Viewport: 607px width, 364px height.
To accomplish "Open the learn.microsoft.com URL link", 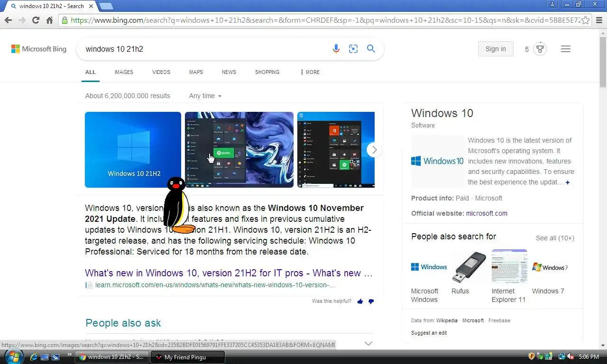I will tap(215, 285).
